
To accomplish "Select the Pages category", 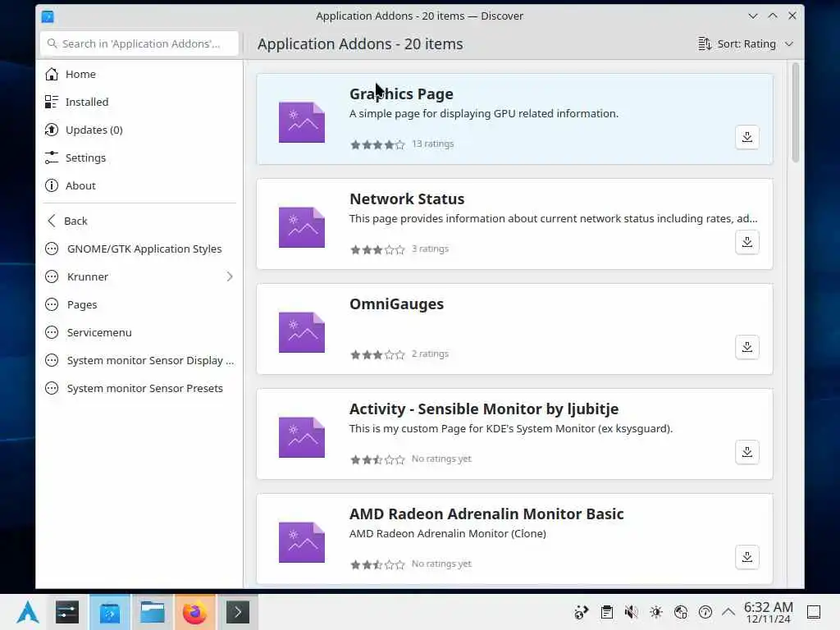I will pyautogui.click(x=139, y=304).
